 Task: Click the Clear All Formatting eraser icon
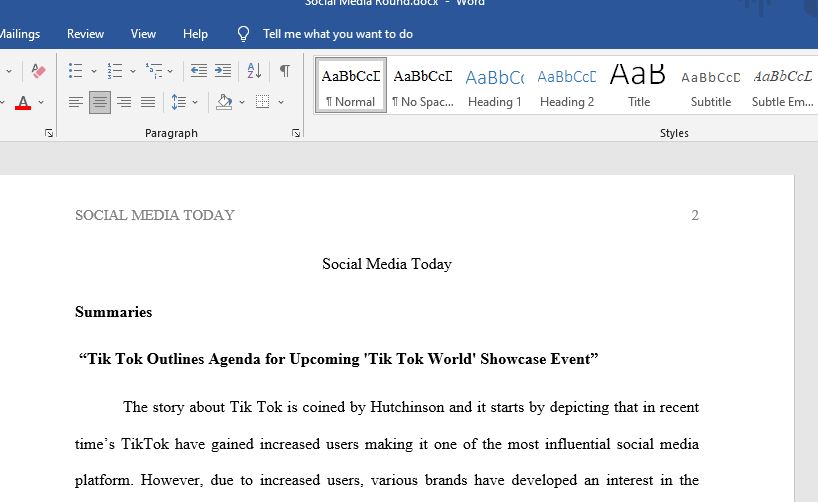point(38,70)
